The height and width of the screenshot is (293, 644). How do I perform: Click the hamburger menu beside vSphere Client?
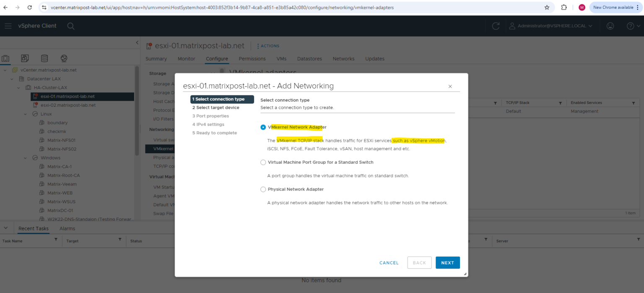8,26
